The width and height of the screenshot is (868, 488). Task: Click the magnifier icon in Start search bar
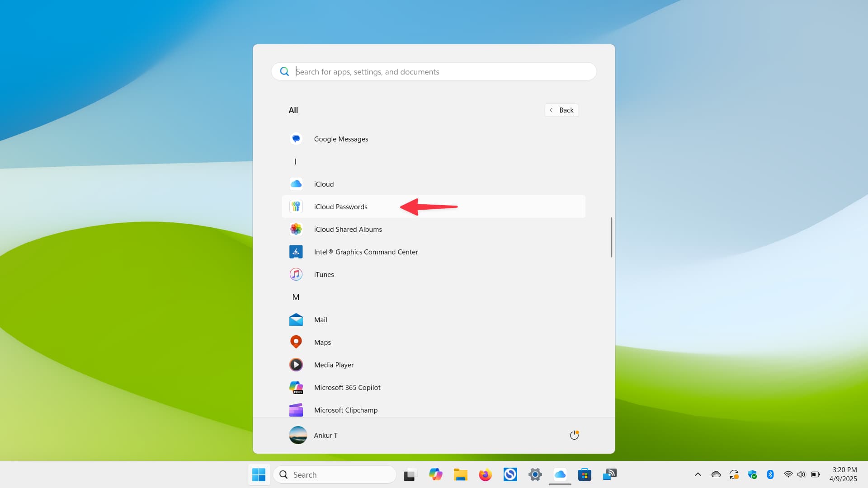pyautogui.click(x=284, y=71)
